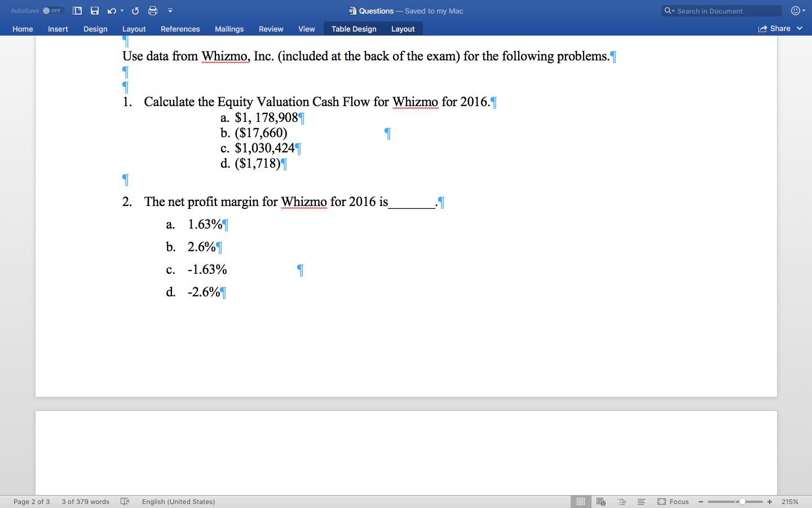Viewport: 812px width, 508px height.
Task: Open proofing errors status indicator
Action: (x=125, y=501)
